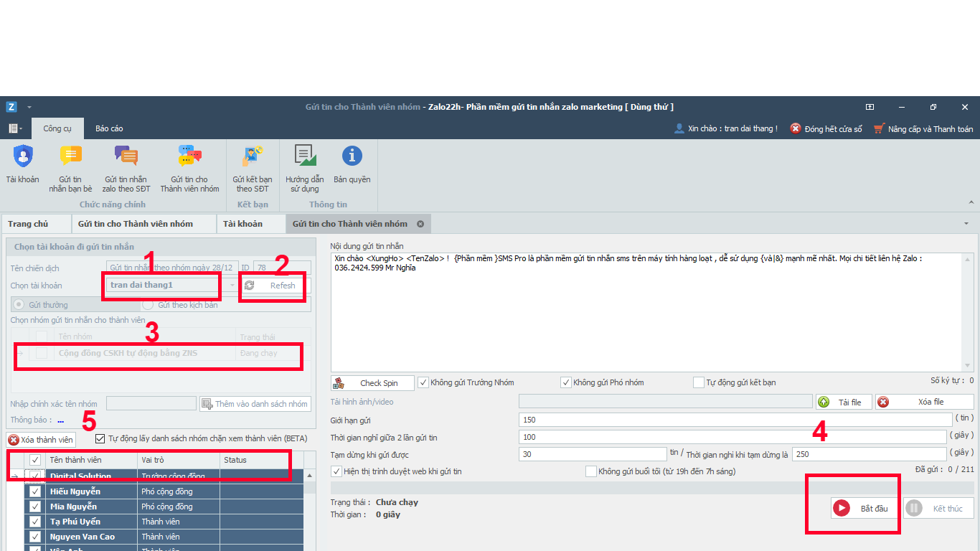Toggle Không gửi Trưởng Nhóm checkbox

423,382
